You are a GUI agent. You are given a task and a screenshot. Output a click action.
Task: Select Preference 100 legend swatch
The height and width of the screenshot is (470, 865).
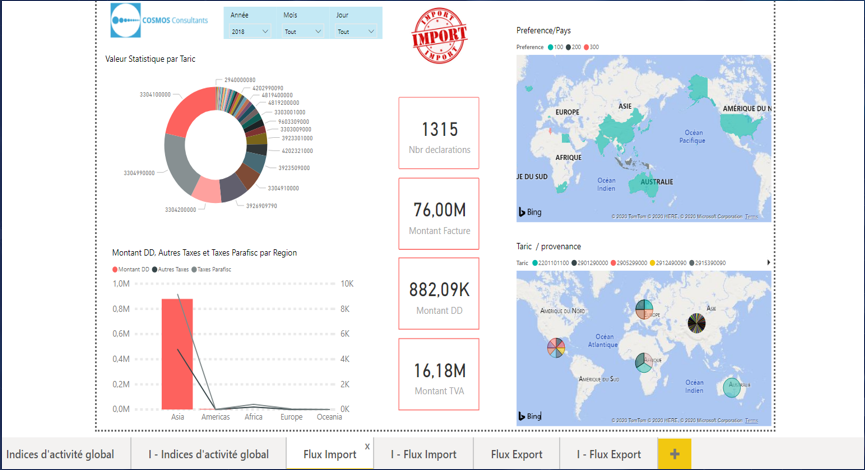point(550,47)
